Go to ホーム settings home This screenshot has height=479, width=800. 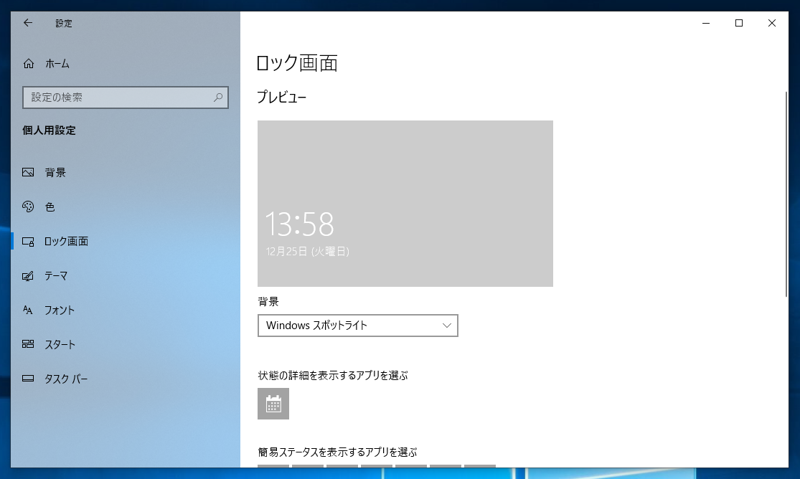[x=57, y=64]
